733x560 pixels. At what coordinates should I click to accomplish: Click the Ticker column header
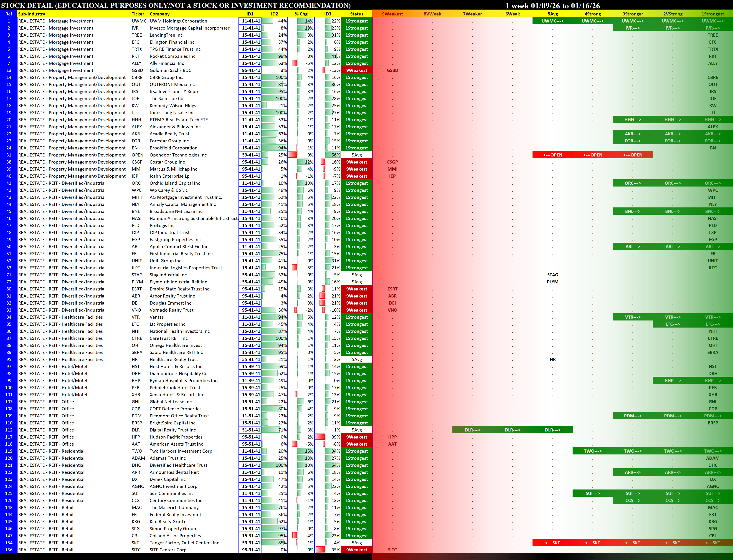(x=138, y=14)
